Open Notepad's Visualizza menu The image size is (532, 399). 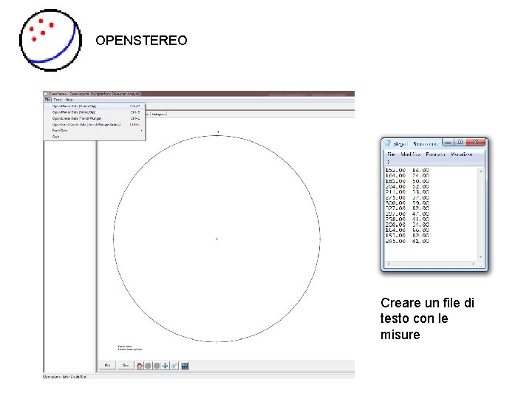(x=461, y=154)
